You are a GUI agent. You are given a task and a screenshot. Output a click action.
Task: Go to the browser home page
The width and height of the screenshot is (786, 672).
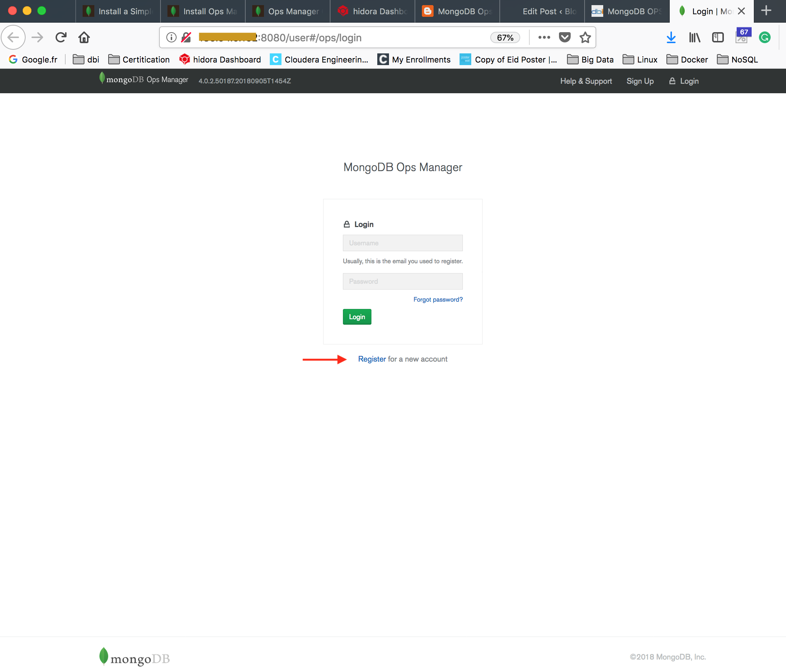[84, 37]
